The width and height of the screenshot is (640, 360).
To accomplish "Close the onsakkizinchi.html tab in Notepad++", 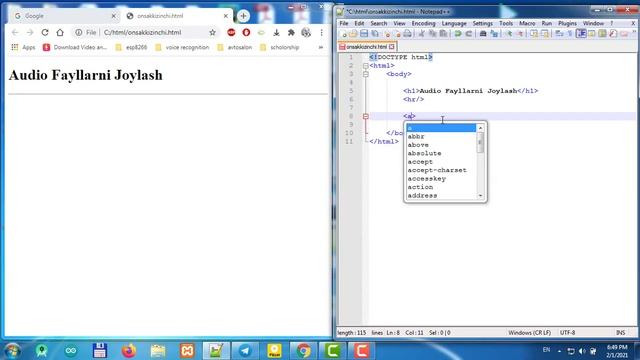I will click(392, 47).
